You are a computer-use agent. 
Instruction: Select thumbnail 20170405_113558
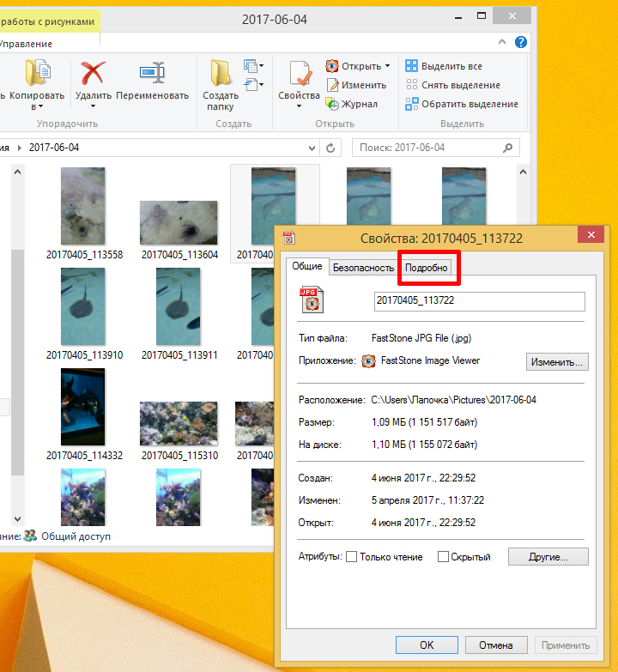click(84, 212)
